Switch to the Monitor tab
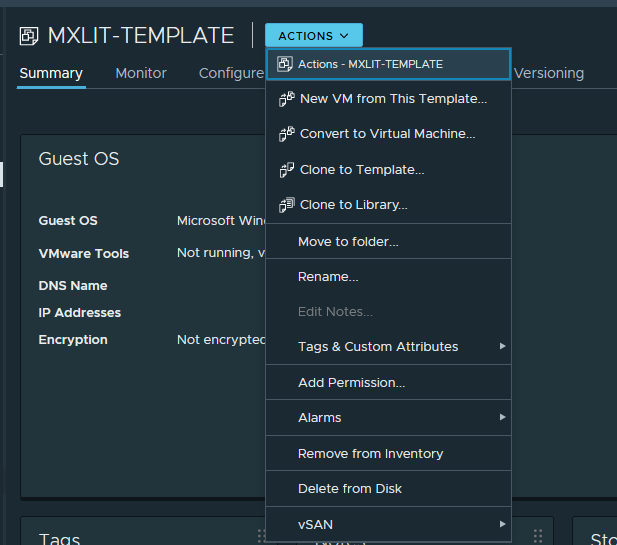This screenshot has width=617, height=545. point(141,73)
